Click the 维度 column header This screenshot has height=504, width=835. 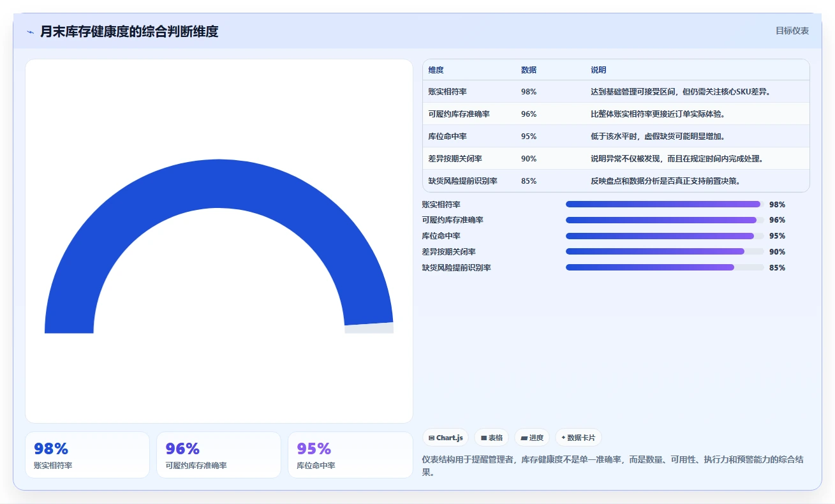click(436, 70)
